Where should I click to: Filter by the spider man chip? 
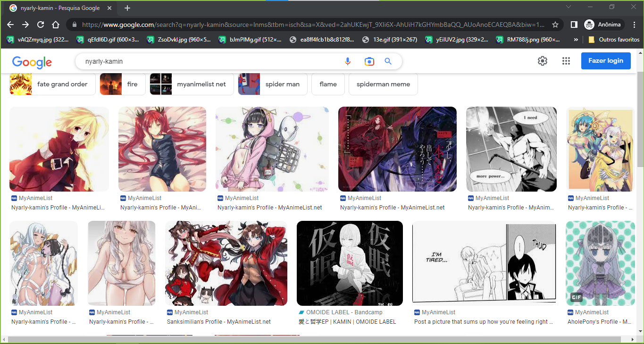(273, 84)
